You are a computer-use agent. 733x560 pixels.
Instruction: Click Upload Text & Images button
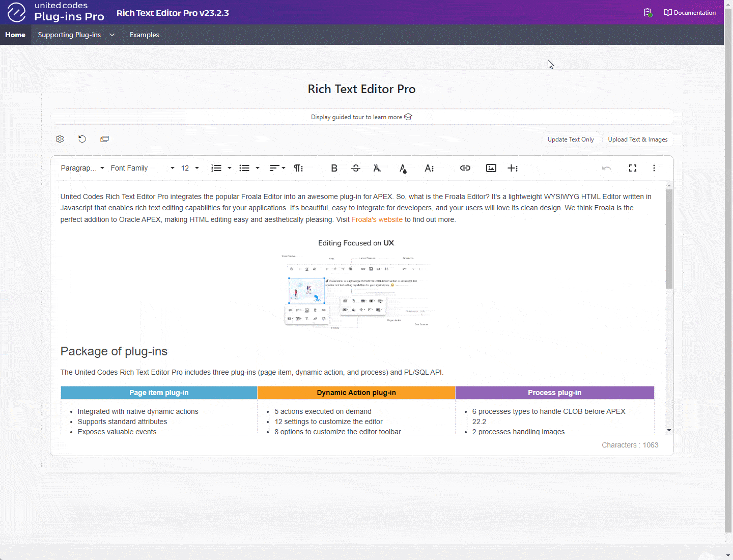[638, 139]
